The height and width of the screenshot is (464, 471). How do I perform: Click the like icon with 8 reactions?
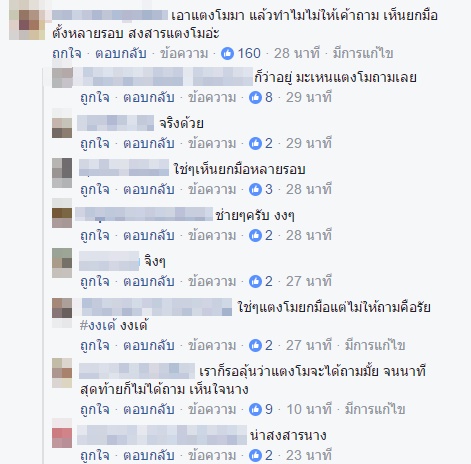255,97
